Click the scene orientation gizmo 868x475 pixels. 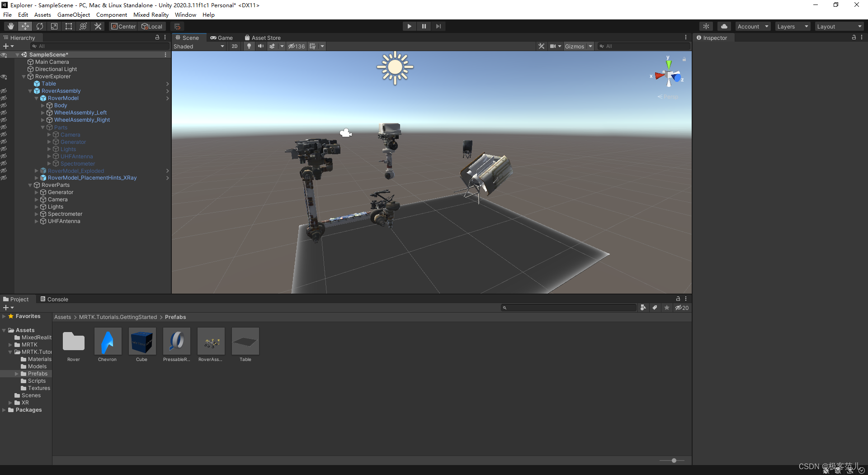coord(668,75)
